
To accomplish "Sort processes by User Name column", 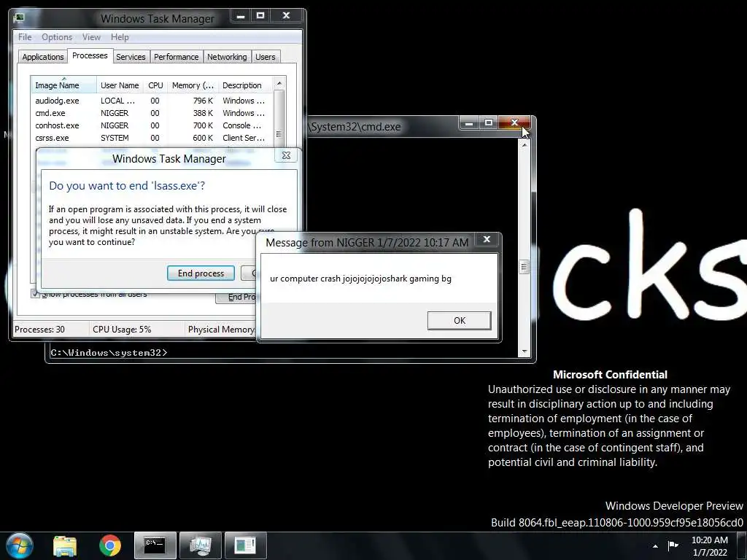I will coord(120,85).
